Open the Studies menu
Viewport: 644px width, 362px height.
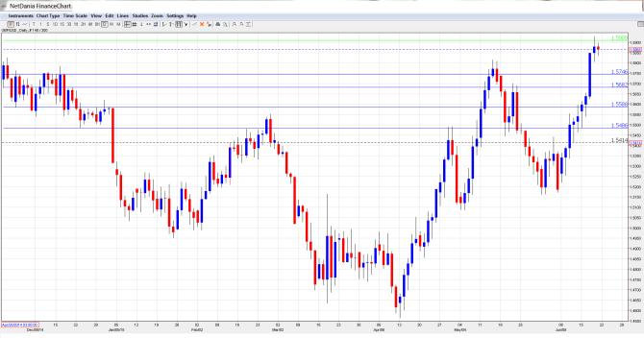point(140,16)
